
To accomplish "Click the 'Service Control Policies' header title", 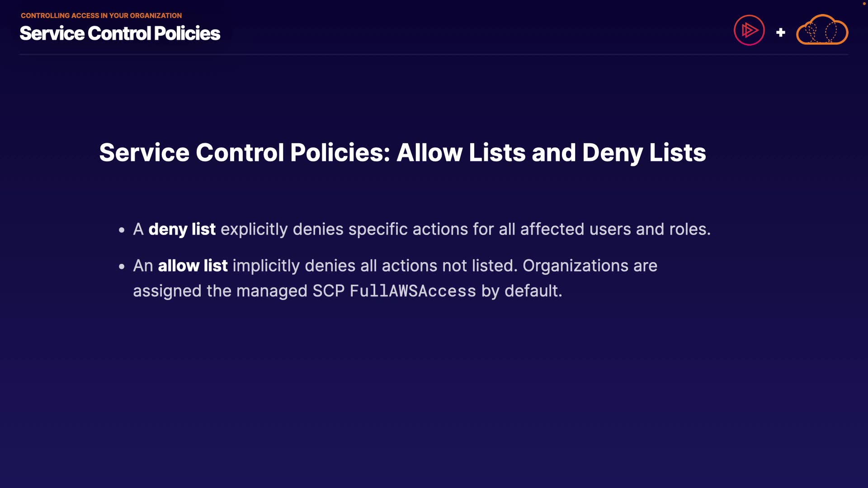I will [x=120, y=33].
